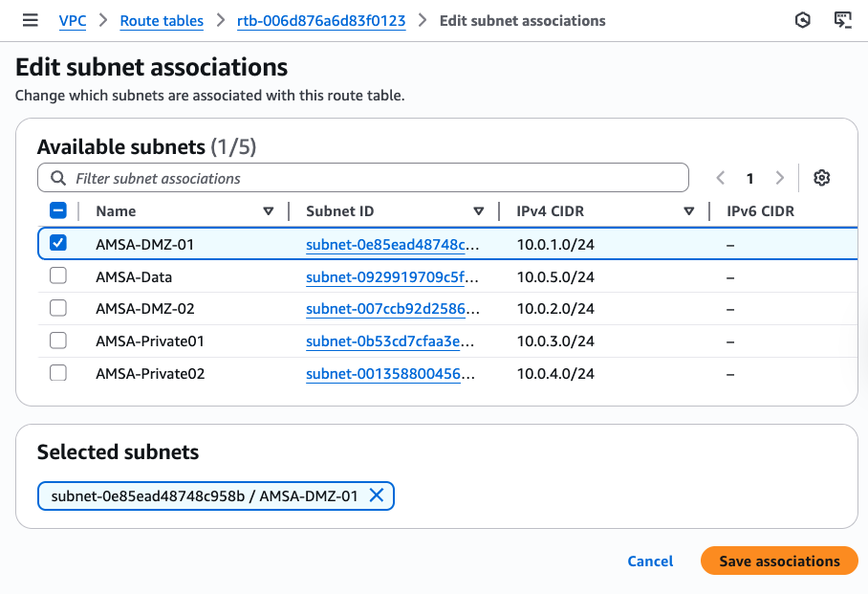Viewport: 868px width, 594px height.
Task: Go to Route tables breadcrumb
Action: pyautogui.click(x=162, y=20)
